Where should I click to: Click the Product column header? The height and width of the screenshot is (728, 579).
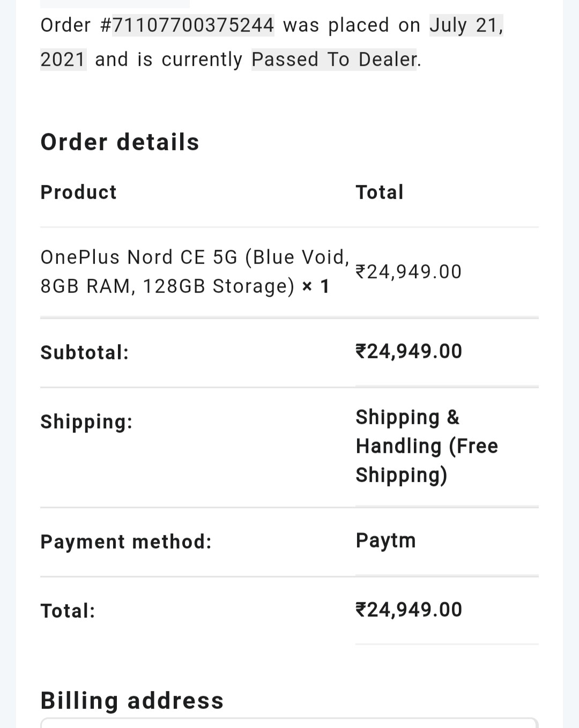click(78, 192)
